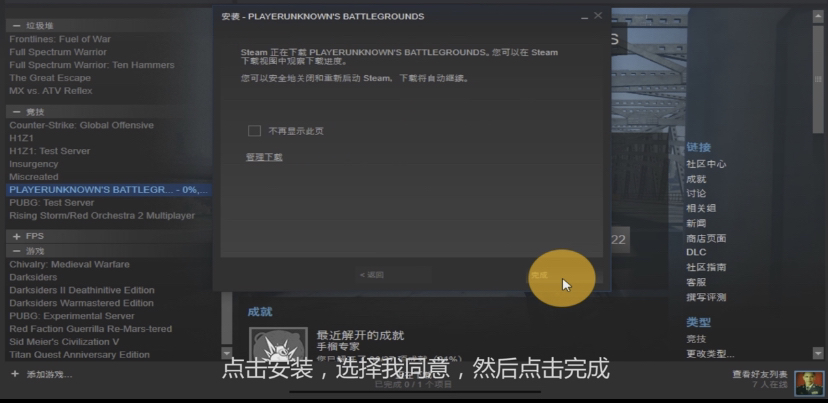828x403 pixels.
Task: Select Miscreated in game list
Action: point(33,177)
